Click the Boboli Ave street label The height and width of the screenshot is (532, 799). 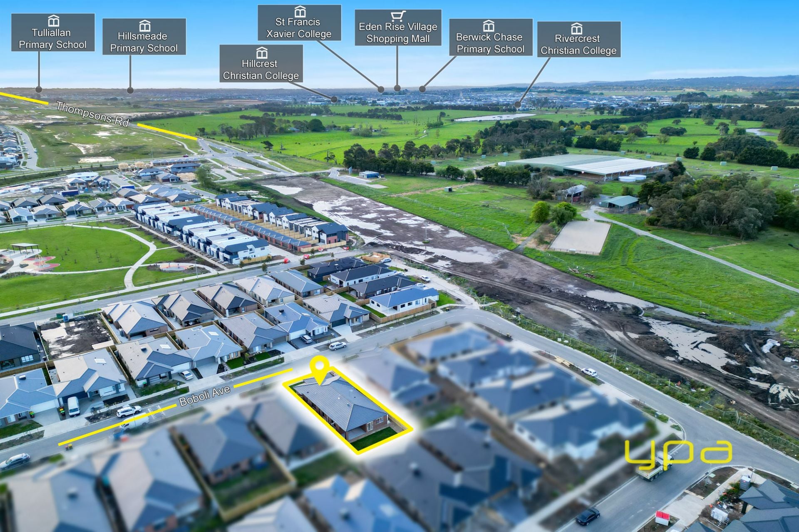pyautogui.click(x=204, y=396)
